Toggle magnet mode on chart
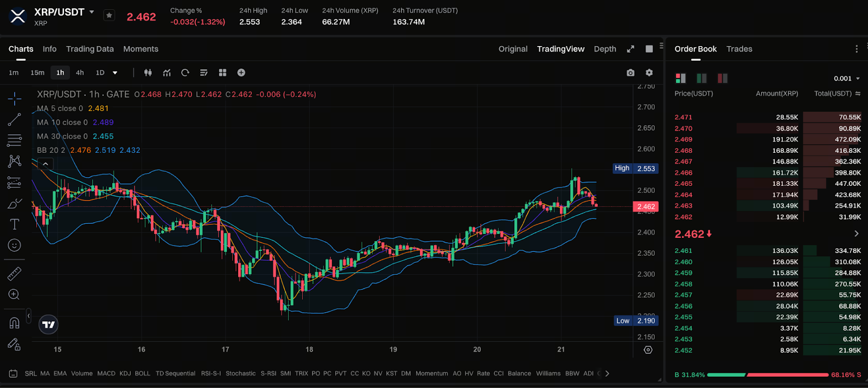 (x=14, y=324)
